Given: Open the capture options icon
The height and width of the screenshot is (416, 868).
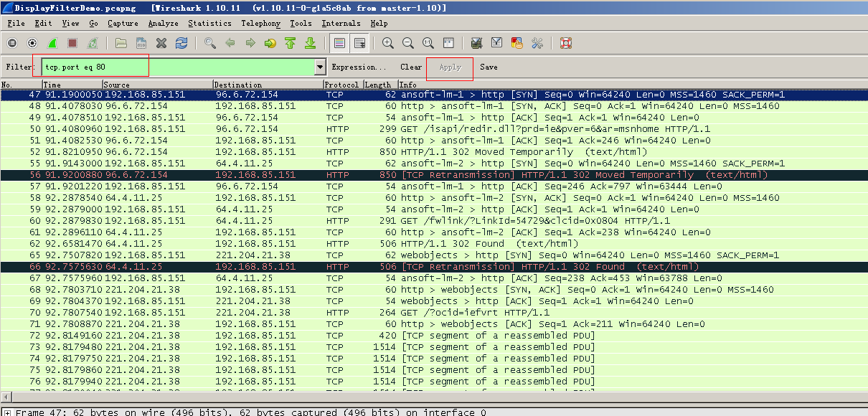Looking at the screenshot, I should 32,43.
